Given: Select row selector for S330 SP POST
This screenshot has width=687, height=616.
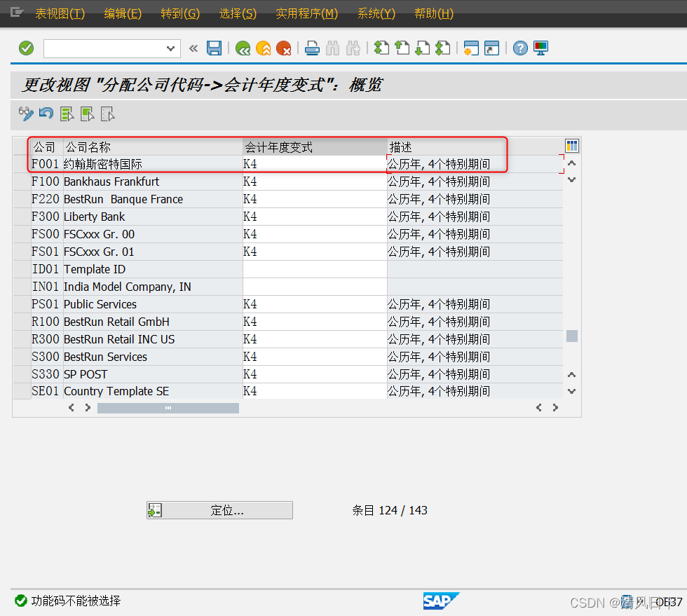Looking at the screenshot, I should tap(22, 374).
